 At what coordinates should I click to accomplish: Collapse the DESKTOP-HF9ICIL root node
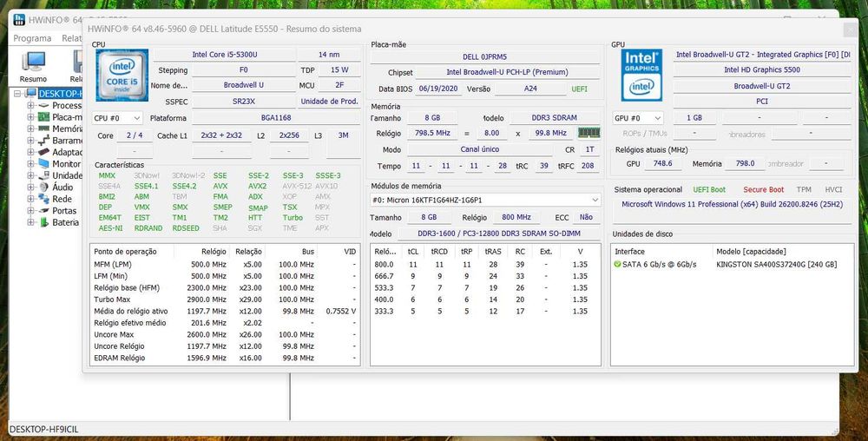[x=17, y=94]
